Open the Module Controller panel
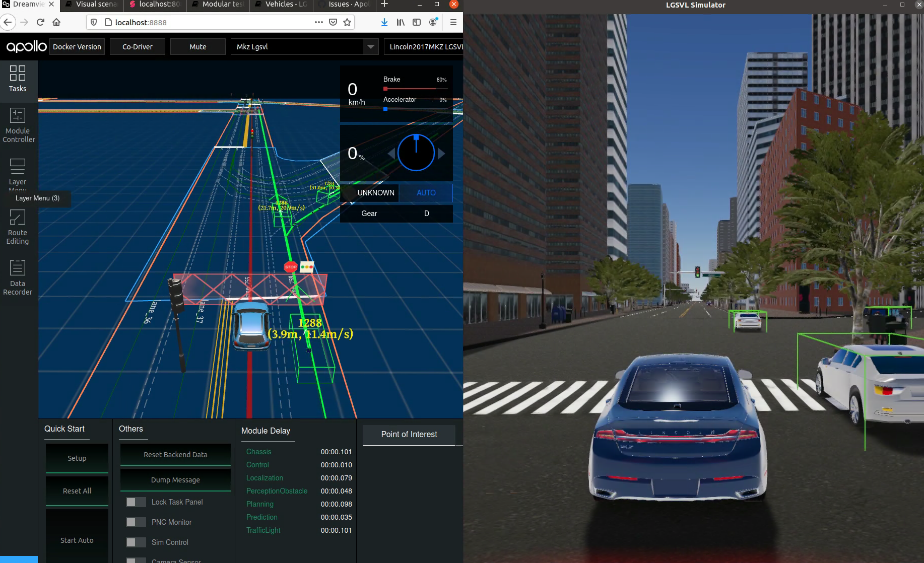This screenshot has height=563, width=924. pyautogui.click(x=18, y=125)
